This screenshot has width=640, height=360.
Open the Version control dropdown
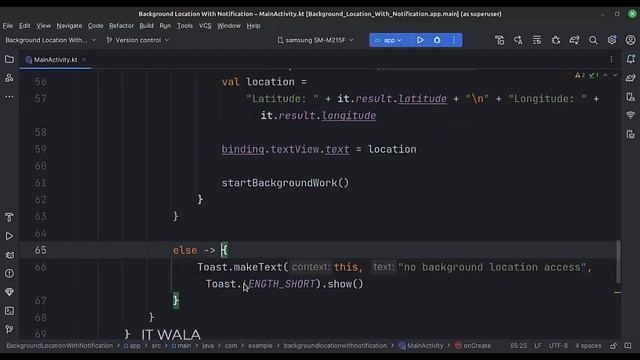click(x=138, y=40)
